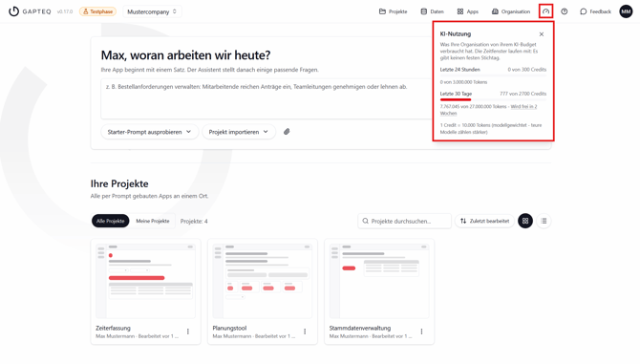Open Zeiterfassung card's three-dot menu
Viewport: 640px width, 364px height.
188,332
